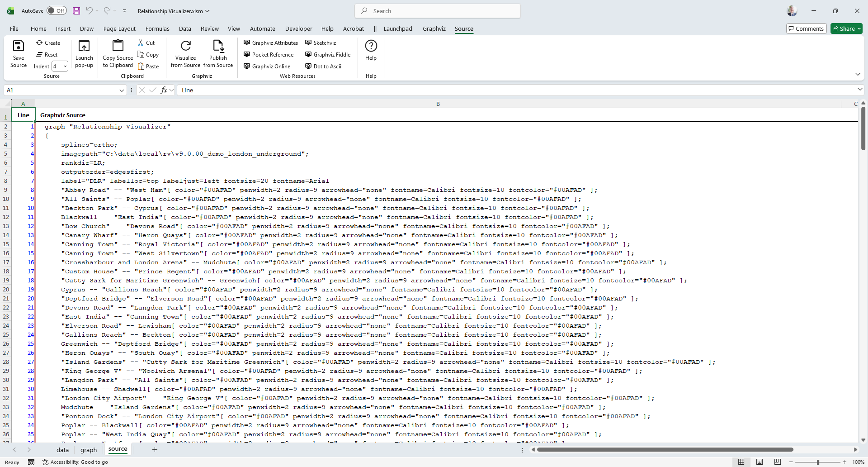This screenshot has height=467, width=868.
Task: Launch the pop-up window
Action: 84,47
